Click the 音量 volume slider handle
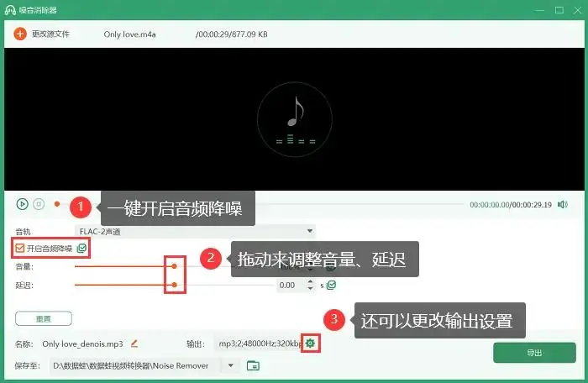This screenshot has width=588, height=383. click(x=174, y=266)
